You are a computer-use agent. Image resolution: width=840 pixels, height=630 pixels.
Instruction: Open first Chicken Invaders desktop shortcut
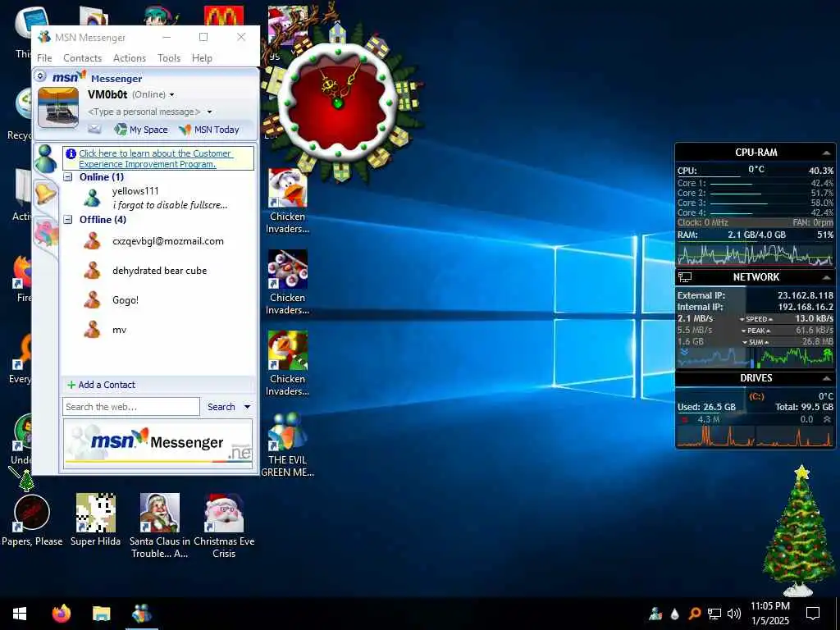[x=288, y=201]
